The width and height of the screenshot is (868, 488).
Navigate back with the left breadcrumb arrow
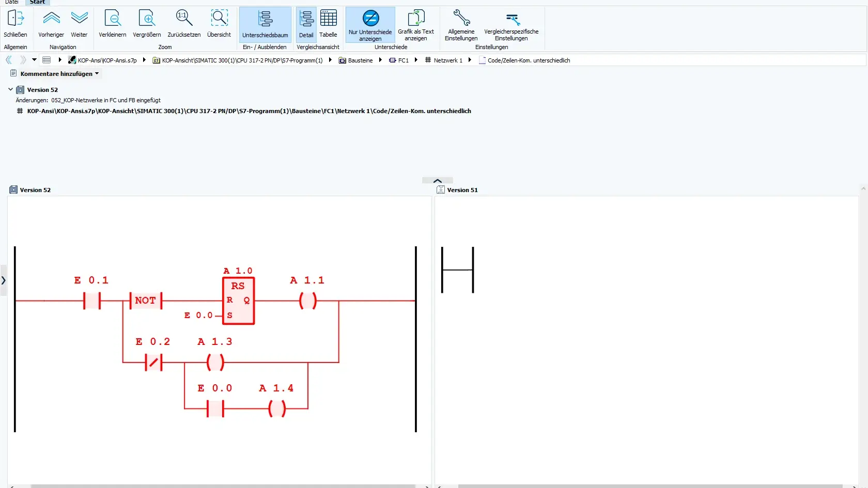pos(9,60)
